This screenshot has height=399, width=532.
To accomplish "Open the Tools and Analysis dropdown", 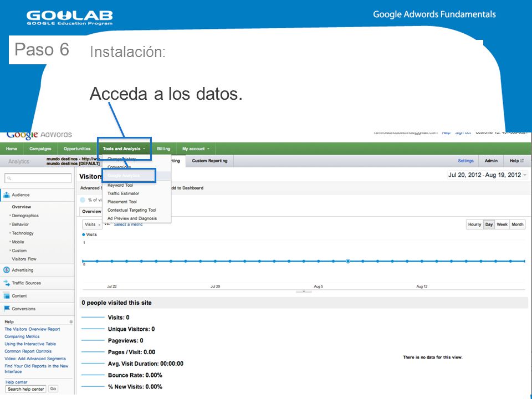I will coord(124,149).
